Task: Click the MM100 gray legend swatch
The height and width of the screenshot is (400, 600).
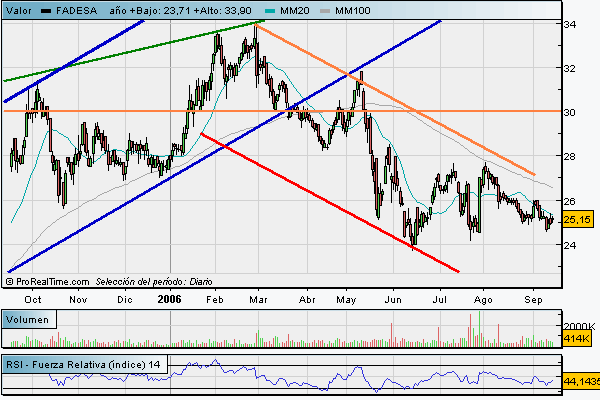Action: pyautogui.click(x=325, y=11)
